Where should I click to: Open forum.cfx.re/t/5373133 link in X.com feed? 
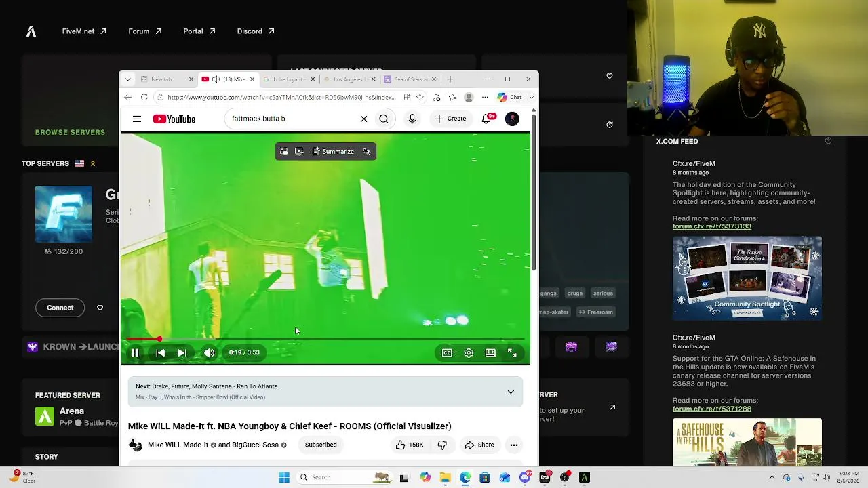point(712,226)
